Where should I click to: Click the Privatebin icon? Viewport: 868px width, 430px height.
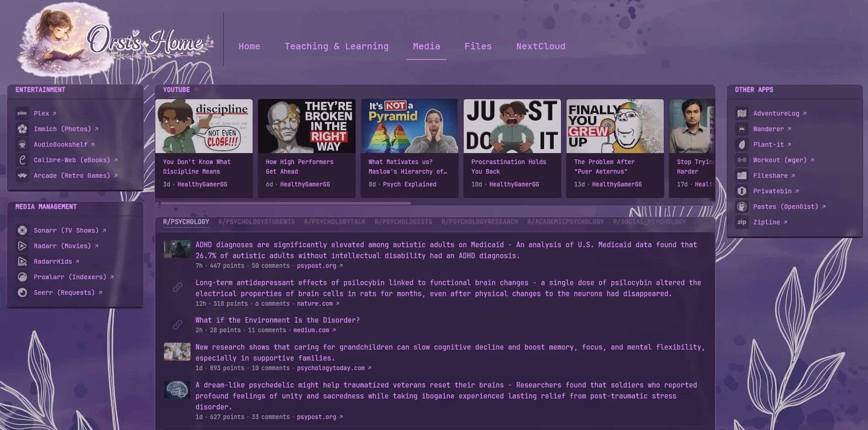742,191
